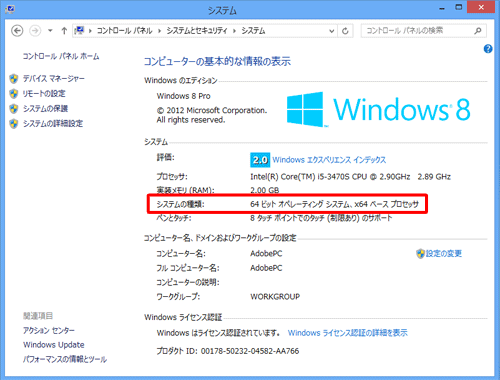Click 設定の変更 link
This screenshot has width=500, height=380.
[x=444, y=254]
